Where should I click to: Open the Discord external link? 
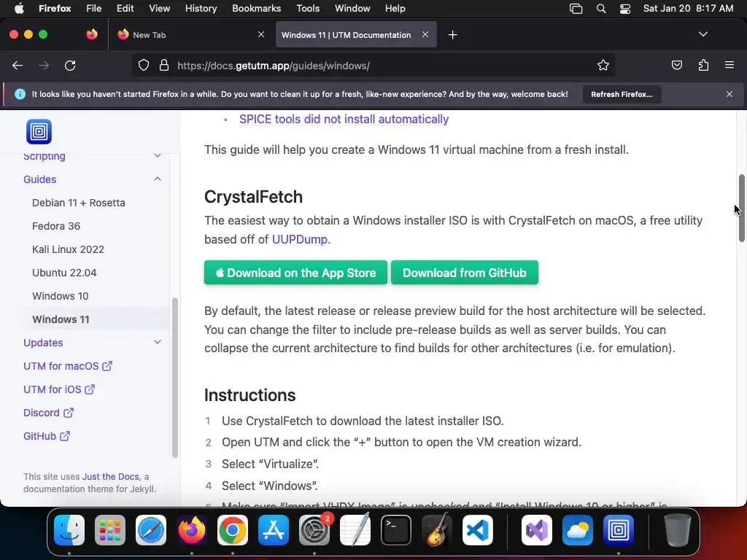click(x=48, y=413)
